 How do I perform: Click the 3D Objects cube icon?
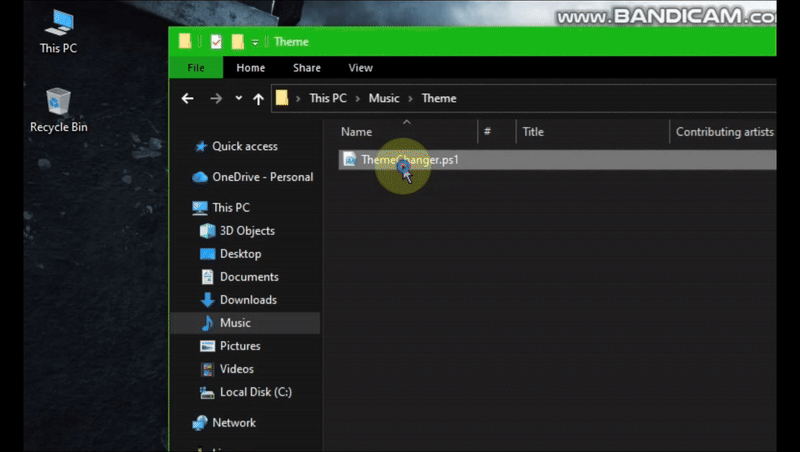207,231
